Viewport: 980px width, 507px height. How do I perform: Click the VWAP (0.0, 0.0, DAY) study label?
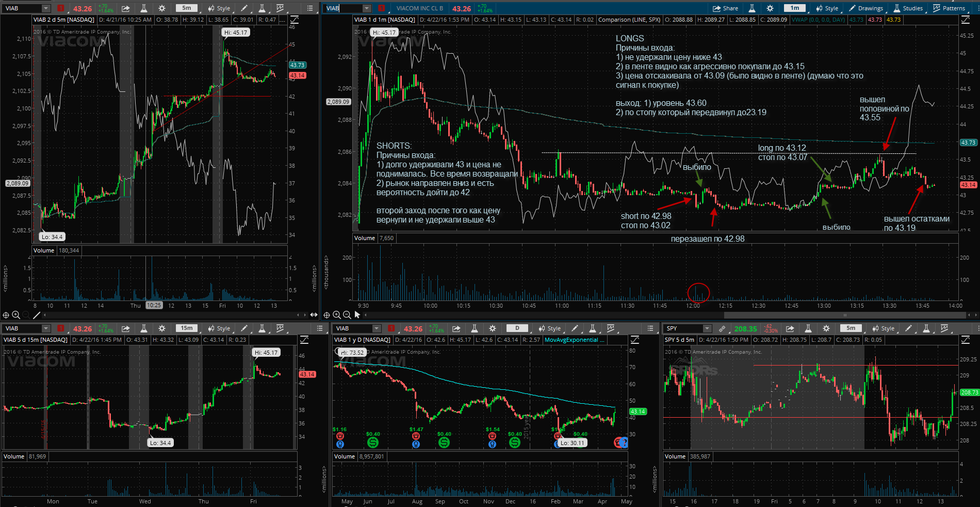(818, 20)
